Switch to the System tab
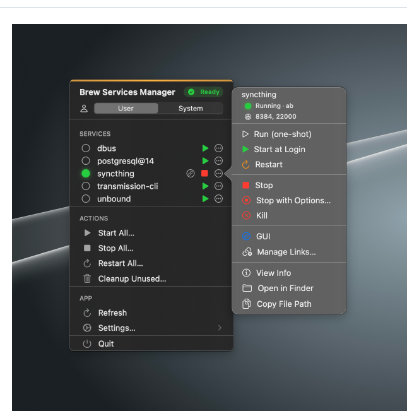The height and width of the screenshot is (418, 407). tap(190, 108)
